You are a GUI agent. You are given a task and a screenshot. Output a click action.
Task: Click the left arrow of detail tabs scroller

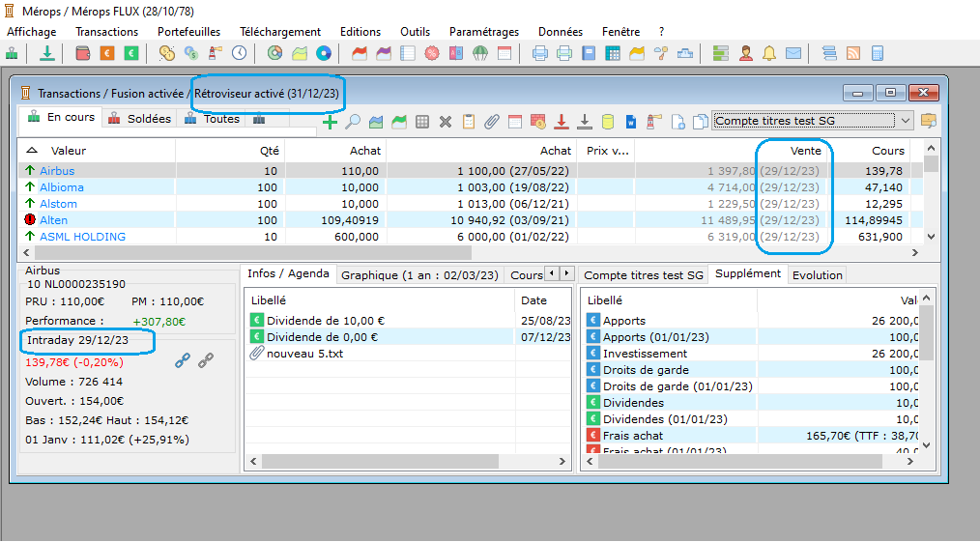coord(552,273)
